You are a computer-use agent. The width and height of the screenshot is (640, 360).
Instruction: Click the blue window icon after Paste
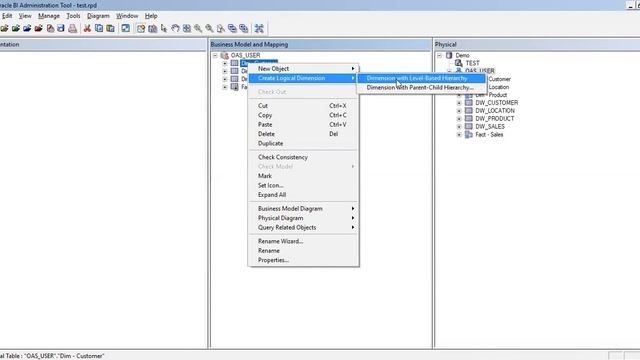[x=126, y=28]
